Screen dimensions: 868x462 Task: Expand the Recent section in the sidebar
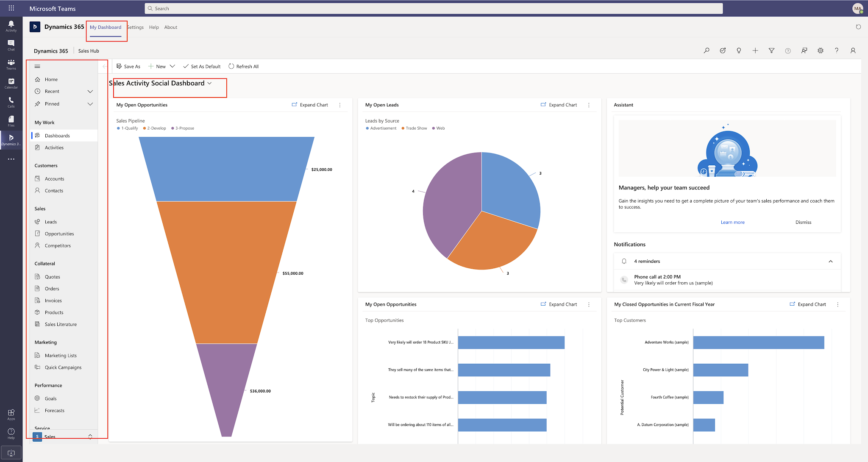90,91
